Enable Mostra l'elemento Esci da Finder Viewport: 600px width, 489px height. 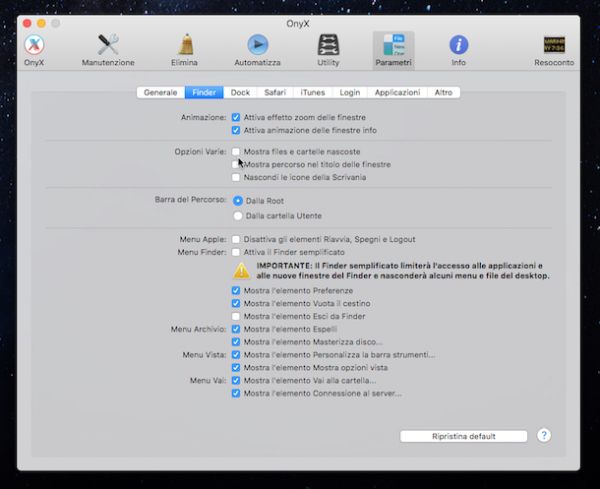click(236, 316)
